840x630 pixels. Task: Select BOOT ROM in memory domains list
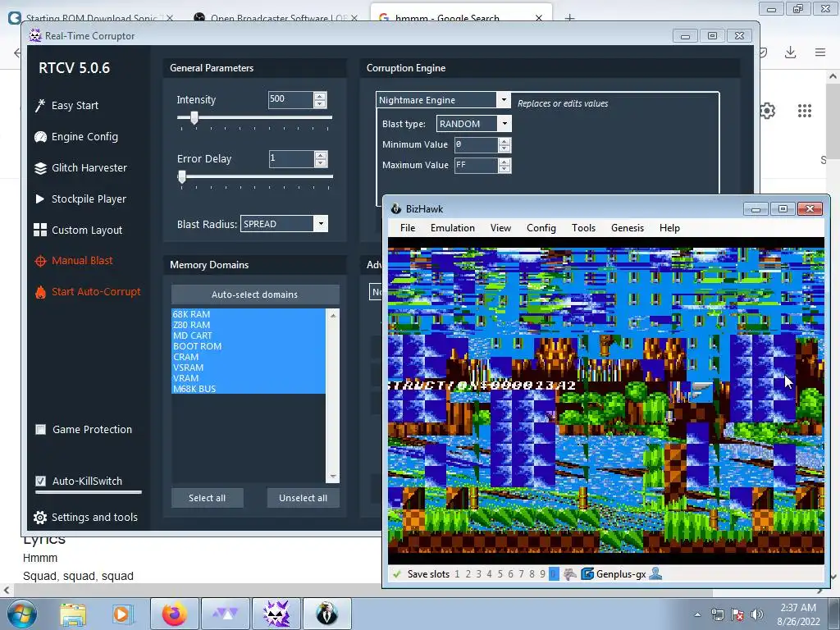248,346
